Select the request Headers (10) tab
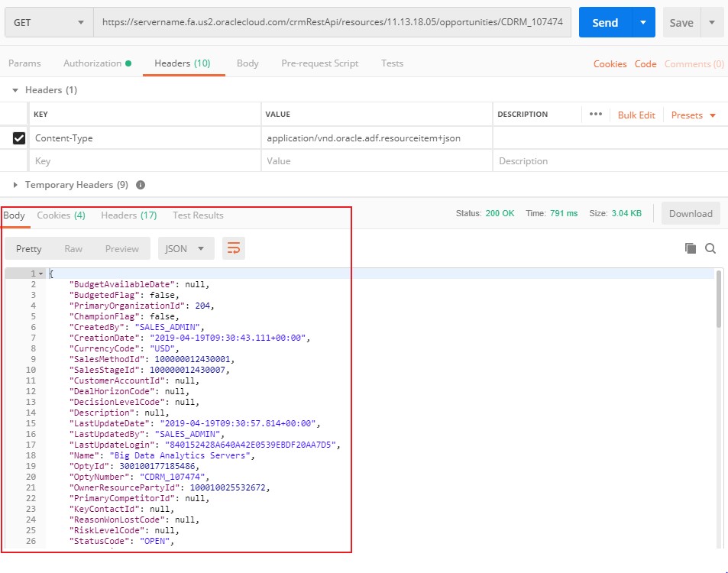The width and height of the screenshot is (728, 573). click(x=183, y=63)
